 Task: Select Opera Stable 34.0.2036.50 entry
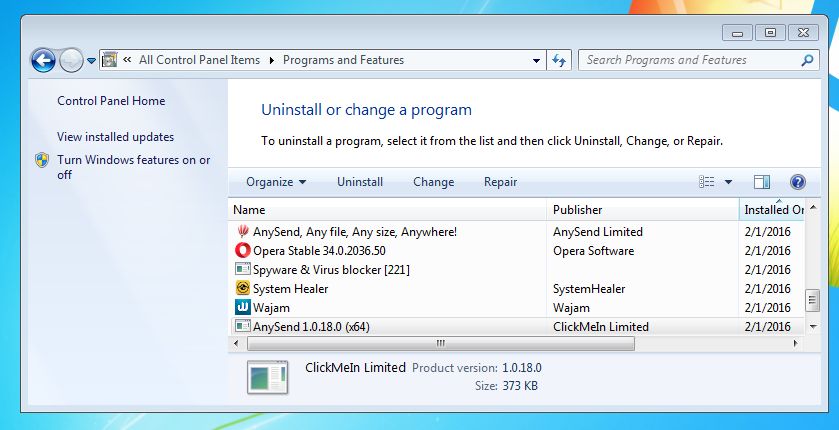pos(319,251)
